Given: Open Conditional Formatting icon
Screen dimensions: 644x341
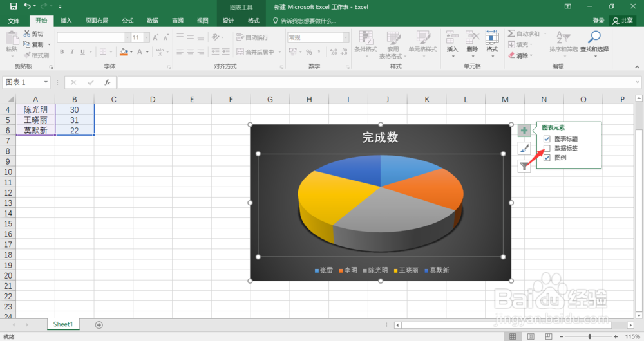Looking at the screenshot, I should [x=366, y=38].
